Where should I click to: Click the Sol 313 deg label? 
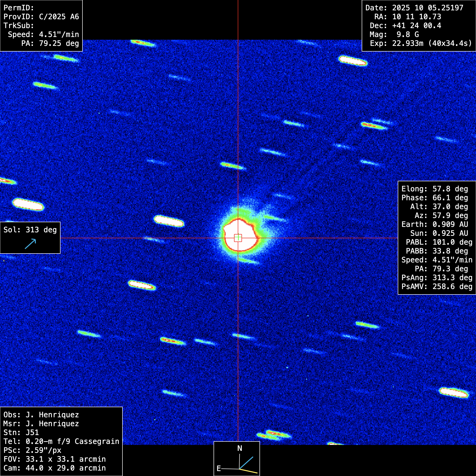[x=30, y=230]
